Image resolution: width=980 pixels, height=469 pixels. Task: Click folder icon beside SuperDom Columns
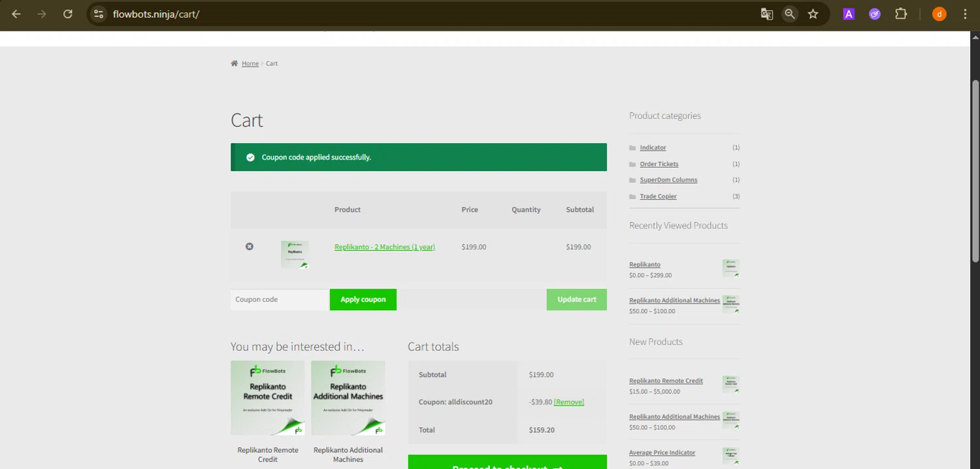tap(632, 180)
